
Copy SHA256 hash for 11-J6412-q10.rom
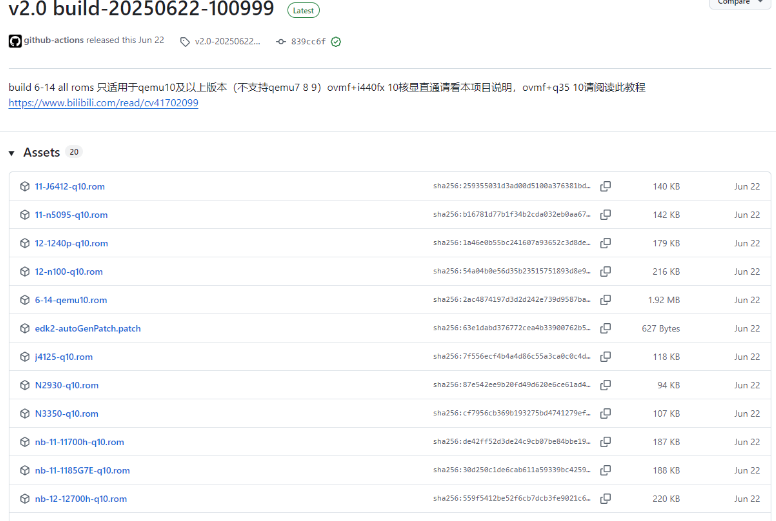(605, 186)
